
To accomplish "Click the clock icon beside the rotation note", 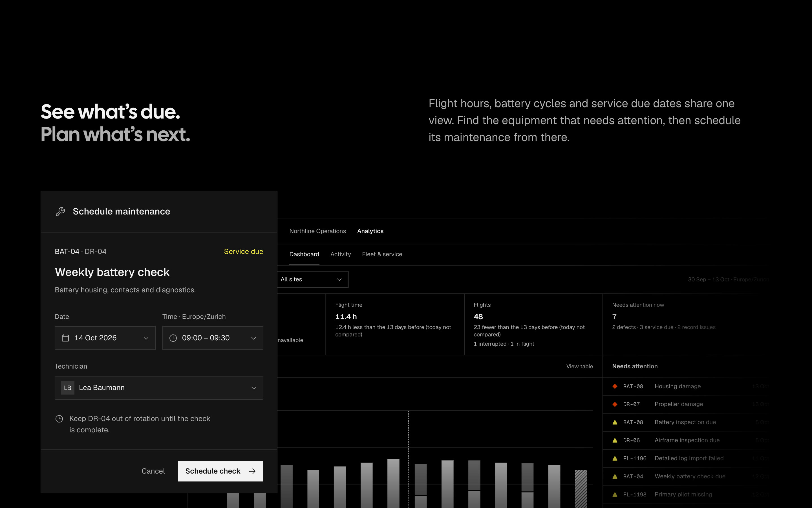I will 59,419.
